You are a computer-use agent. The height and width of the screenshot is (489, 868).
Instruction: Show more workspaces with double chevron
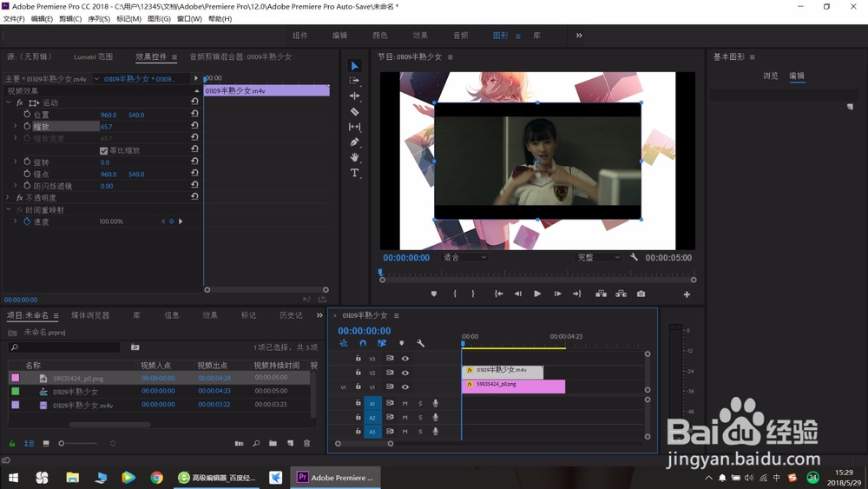pos(579,36)
